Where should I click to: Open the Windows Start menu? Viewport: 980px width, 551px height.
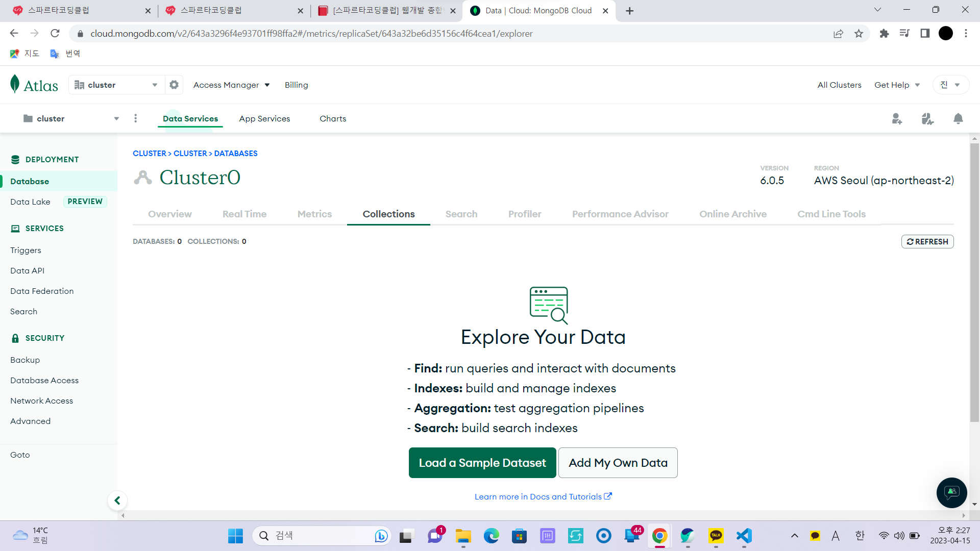point(235,536)
